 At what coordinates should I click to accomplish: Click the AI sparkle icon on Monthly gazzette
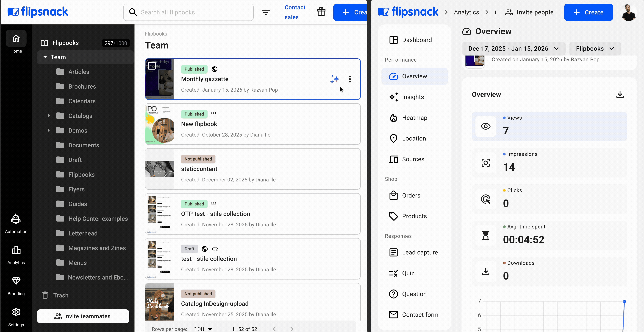click(x=334, y=79)
